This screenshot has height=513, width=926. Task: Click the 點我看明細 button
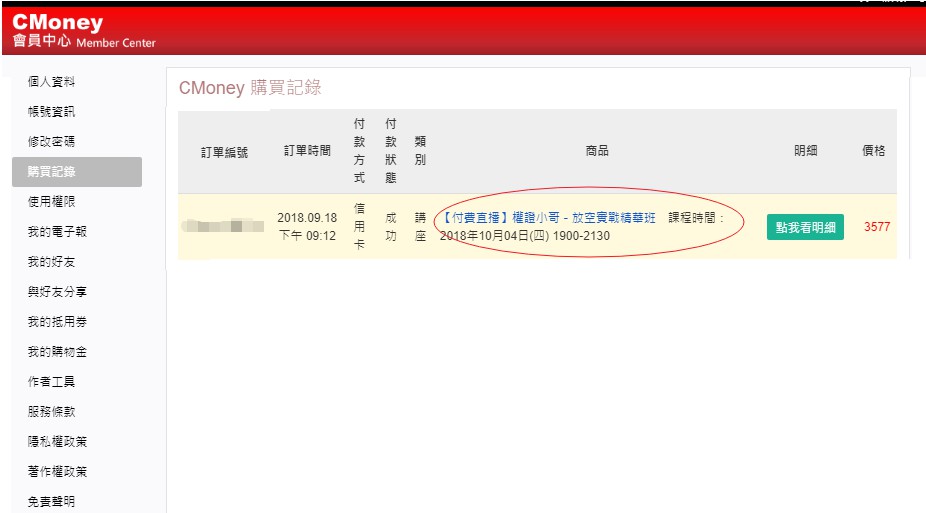tap(805, 227)
